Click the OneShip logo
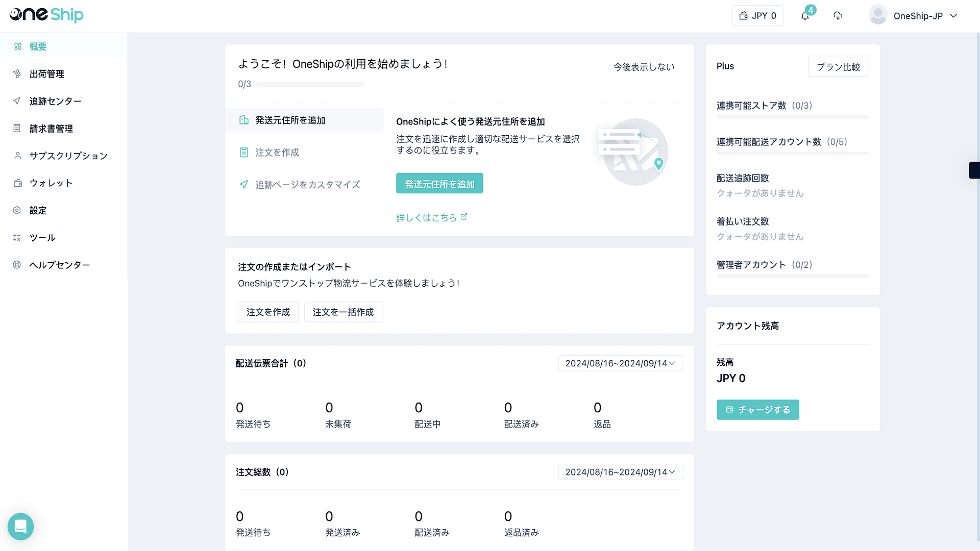The height and width of the screenshot is (551, 980). click(x=46, y=15)
